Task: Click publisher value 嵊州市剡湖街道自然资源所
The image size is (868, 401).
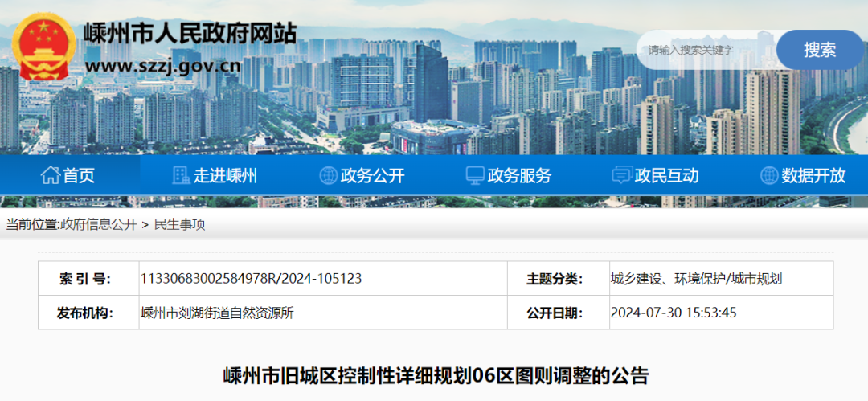Action: pyautogui.click(x=217, y=313)
